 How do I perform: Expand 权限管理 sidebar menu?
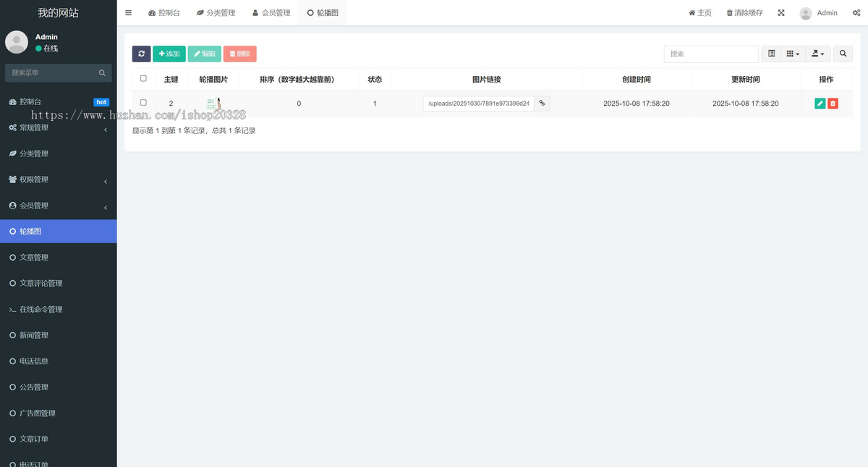pyautogui.click(x=58, y=180)
